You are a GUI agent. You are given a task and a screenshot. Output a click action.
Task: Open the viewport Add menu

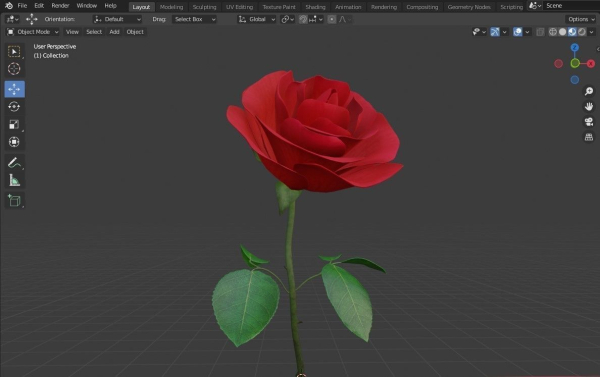114,32
